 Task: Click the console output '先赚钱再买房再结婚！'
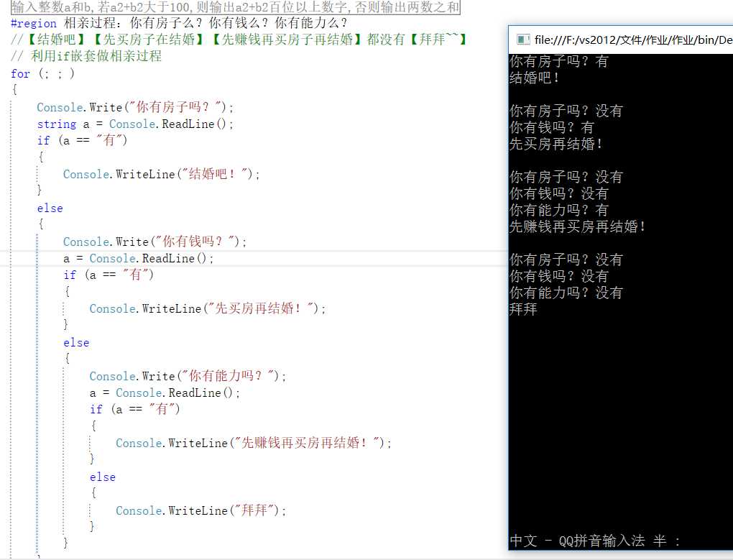[578, 226]
